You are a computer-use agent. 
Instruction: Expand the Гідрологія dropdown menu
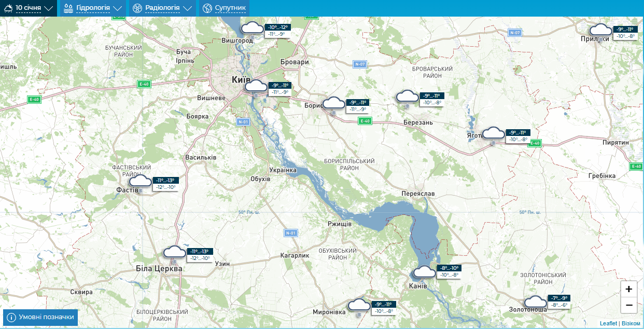93,8
